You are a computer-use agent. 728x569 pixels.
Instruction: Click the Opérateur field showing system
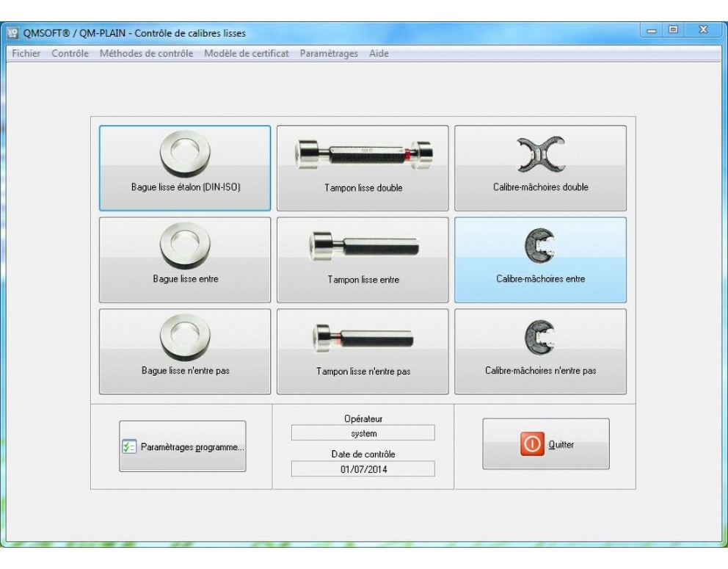point(363,433)
